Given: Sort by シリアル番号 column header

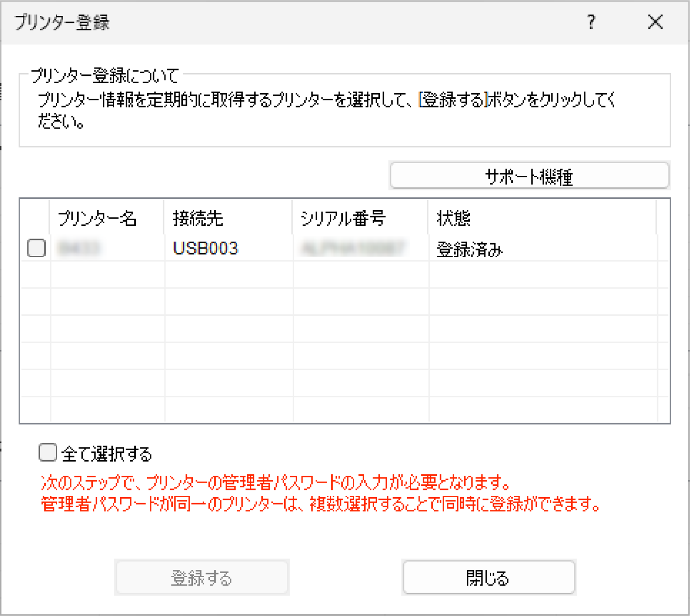Looking at the screenshot, I should [x=343, y=218].
